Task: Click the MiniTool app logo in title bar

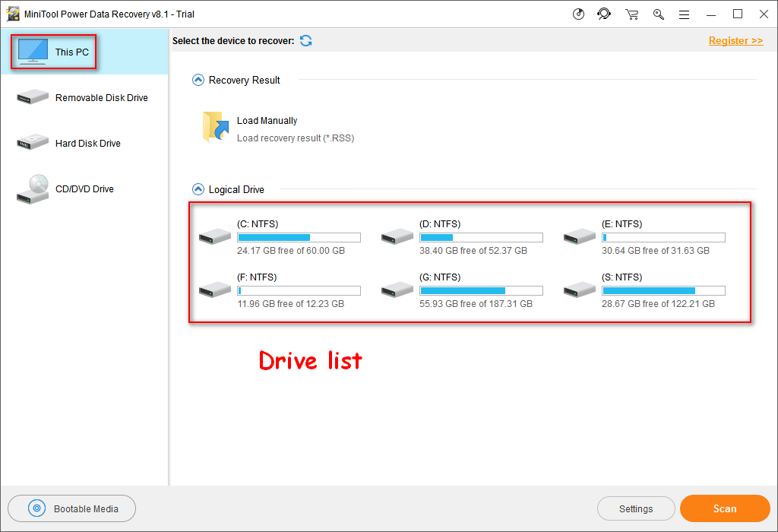Action: [x=13, y=14]
